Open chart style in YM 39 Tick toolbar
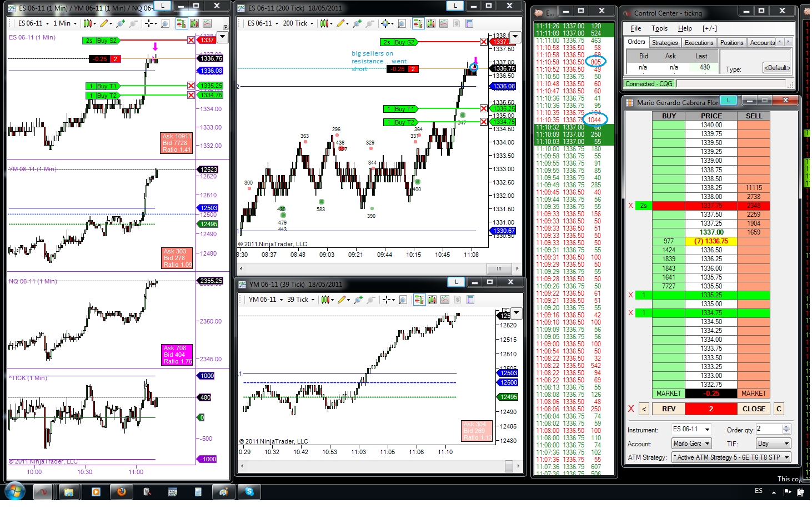Screen dimensions: 812x508 point(328,300)
